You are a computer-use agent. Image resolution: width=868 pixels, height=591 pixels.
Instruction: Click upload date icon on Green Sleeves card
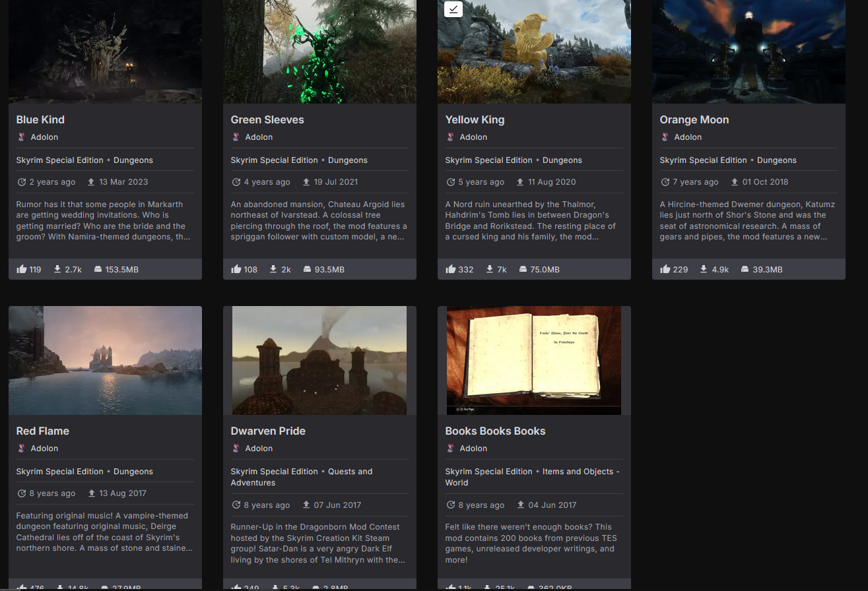306,182
